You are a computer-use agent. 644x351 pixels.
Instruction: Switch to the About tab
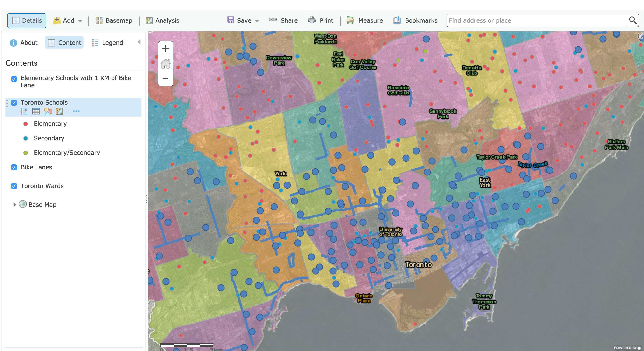click(x=24, y=43)
